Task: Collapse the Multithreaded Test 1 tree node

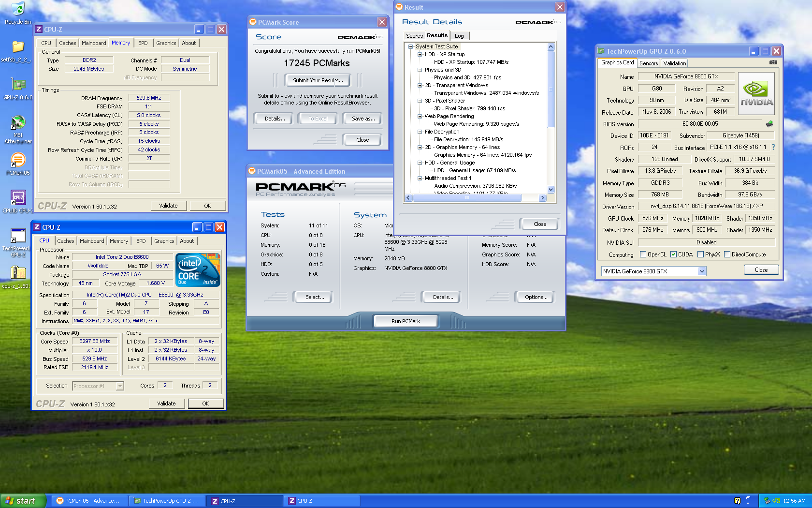Action: 420,179
